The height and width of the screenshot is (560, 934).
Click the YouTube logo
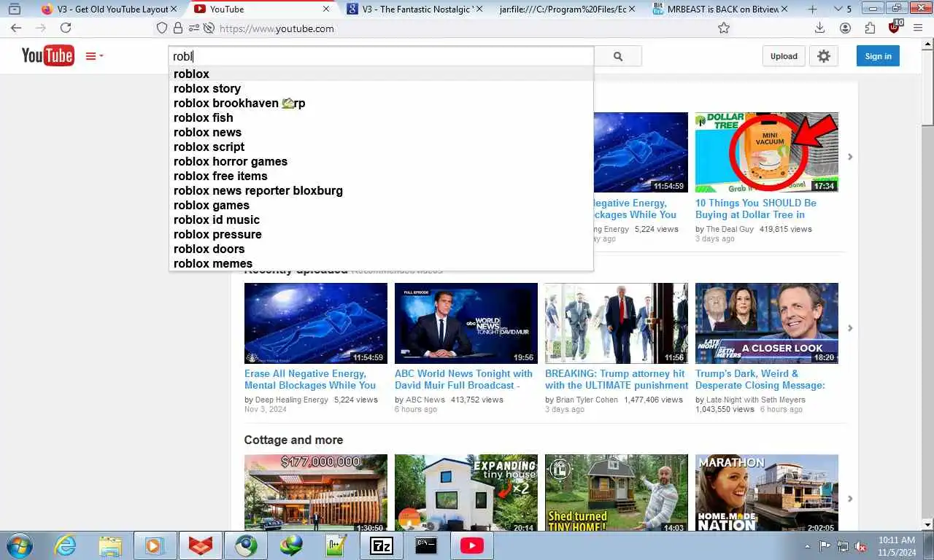pos(47,55)
